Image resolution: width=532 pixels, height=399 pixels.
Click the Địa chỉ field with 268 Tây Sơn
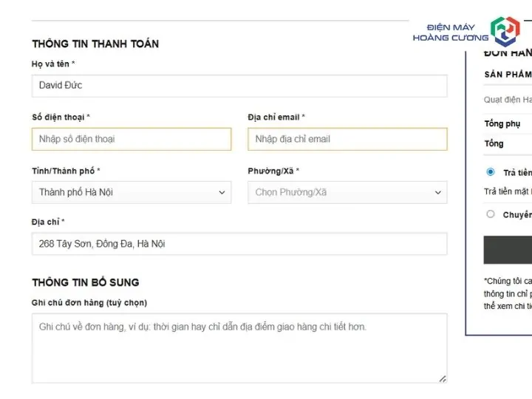(x=239, y=244)
